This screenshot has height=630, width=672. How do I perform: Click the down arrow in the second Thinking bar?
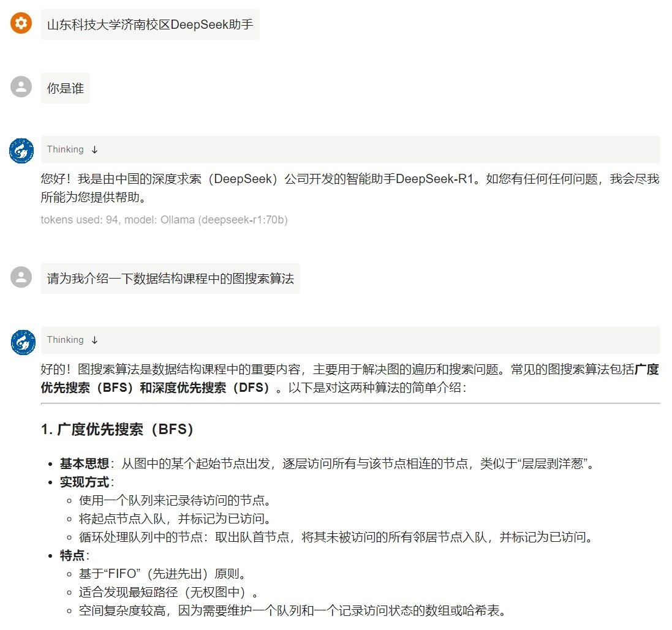click(94, 340)
